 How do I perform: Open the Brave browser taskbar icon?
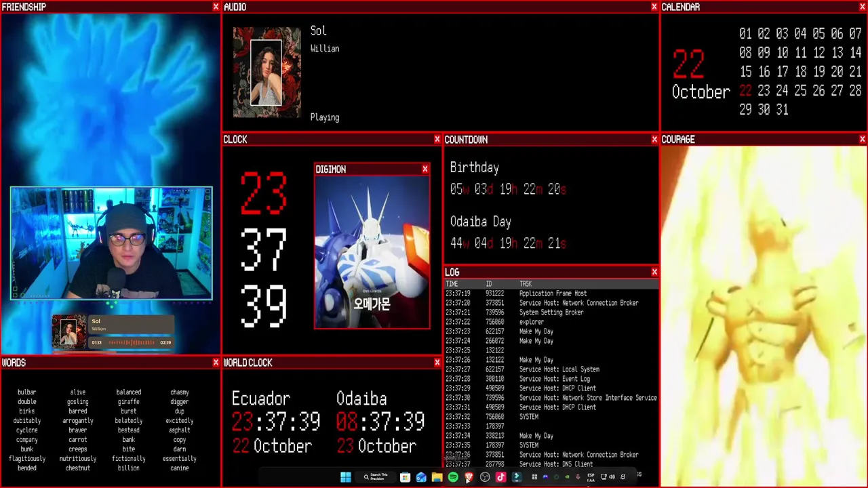469,477
